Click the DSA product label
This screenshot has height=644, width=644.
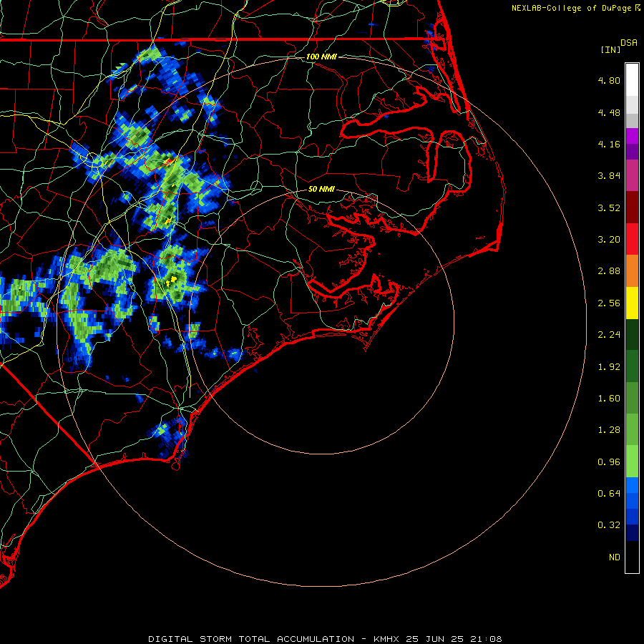[x=629, y=43]
